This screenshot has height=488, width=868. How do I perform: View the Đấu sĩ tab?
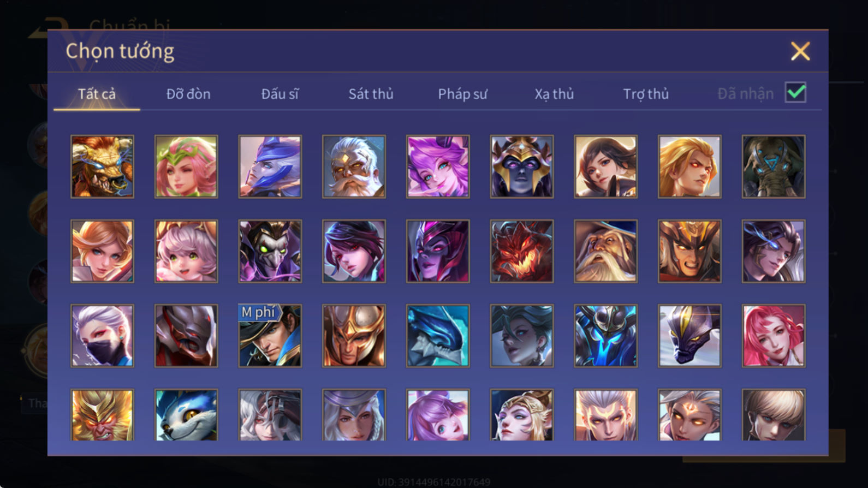pos(280,94)
